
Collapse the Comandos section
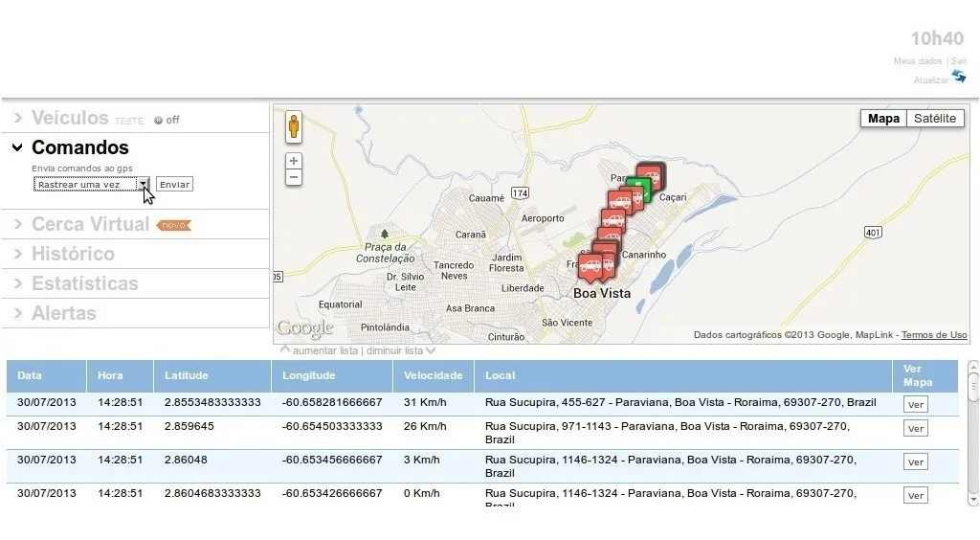click(80, 147)
